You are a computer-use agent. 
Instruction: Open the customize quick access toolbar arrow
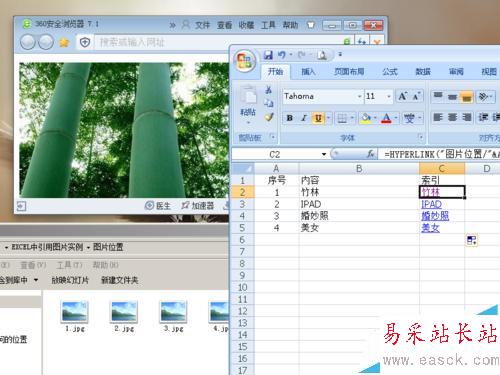[340, 55]
